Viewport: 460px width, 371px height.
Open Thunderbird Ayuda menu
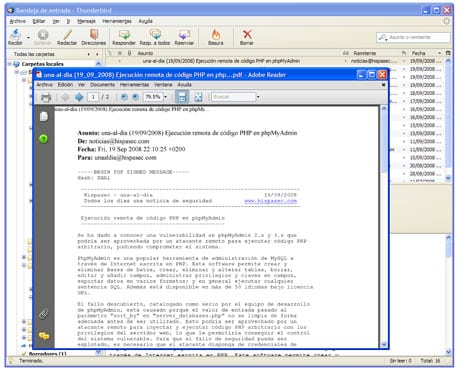[145, 21]
